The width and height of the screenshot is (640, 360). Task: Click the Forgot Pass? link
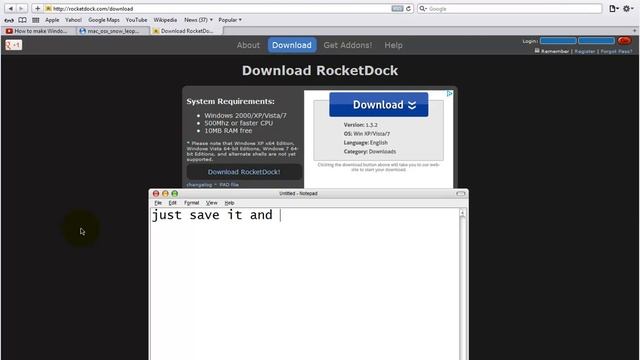point(616,51)
